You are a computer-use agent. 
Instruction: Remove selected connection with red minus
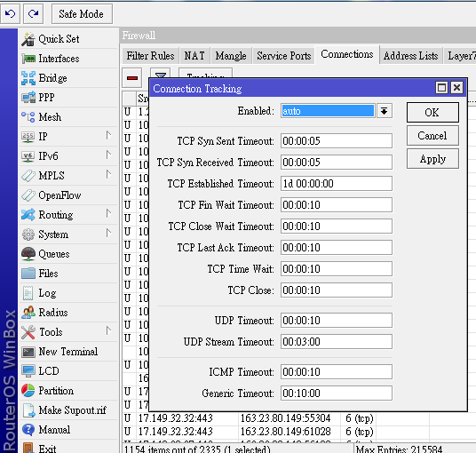point(132,78)
